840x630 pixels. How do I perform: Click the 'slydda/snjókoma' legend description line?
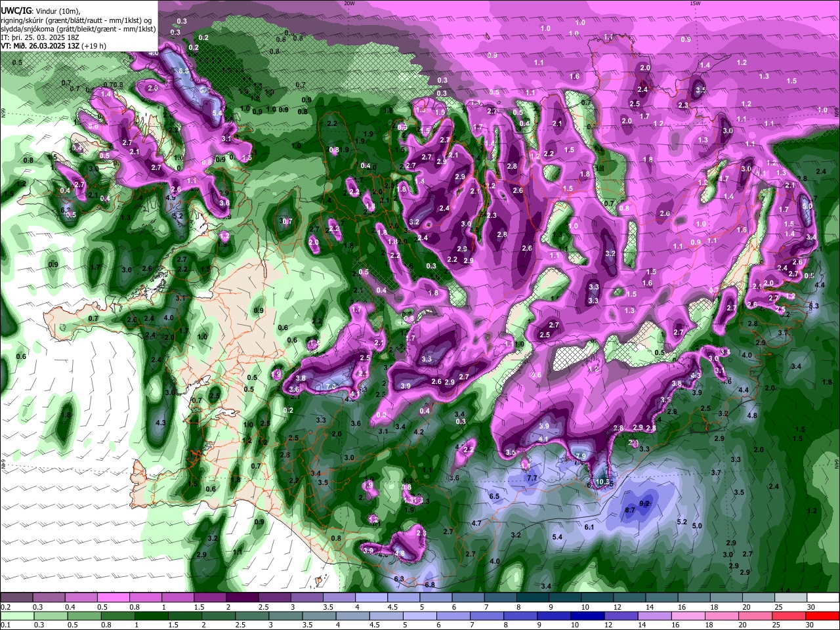pyautogui.click(x=78, y=29)
